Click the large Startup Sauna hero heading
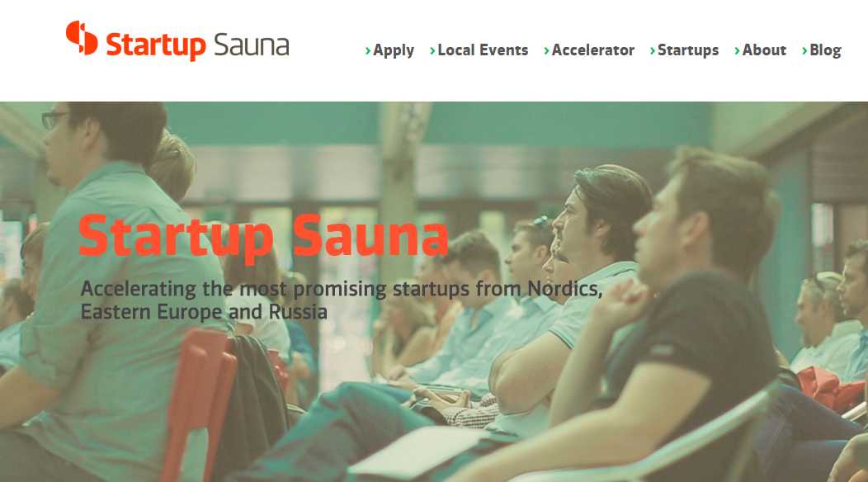The width and height of the screenshot is (868, 482). 263,237
